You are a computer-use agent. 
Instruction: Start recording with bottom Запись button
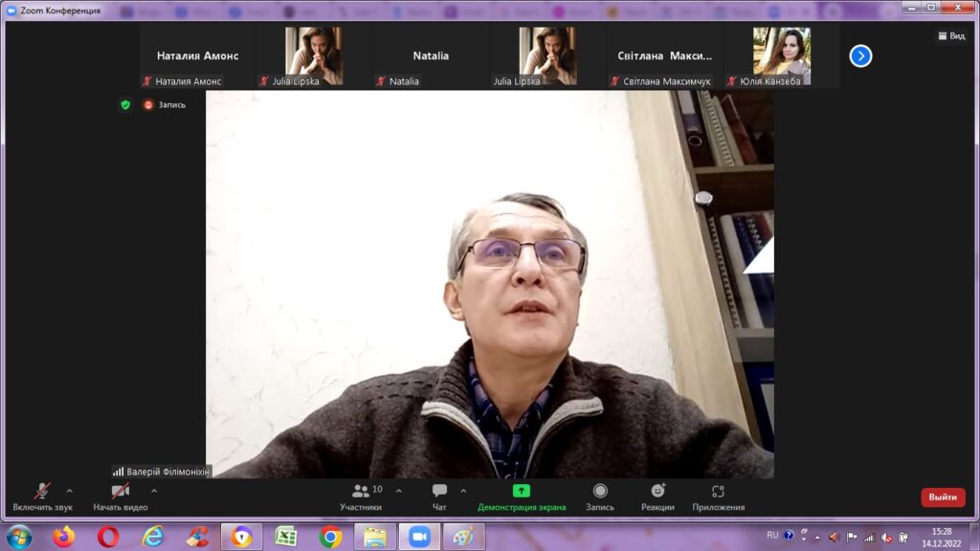(x=600, y=497)
